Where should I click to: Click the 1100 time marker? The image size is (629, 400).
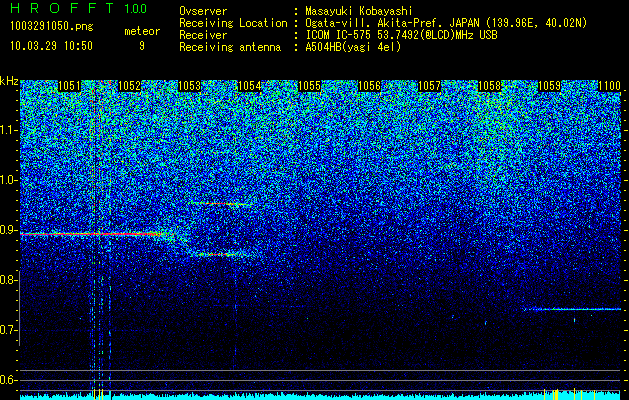coord(609,86)
